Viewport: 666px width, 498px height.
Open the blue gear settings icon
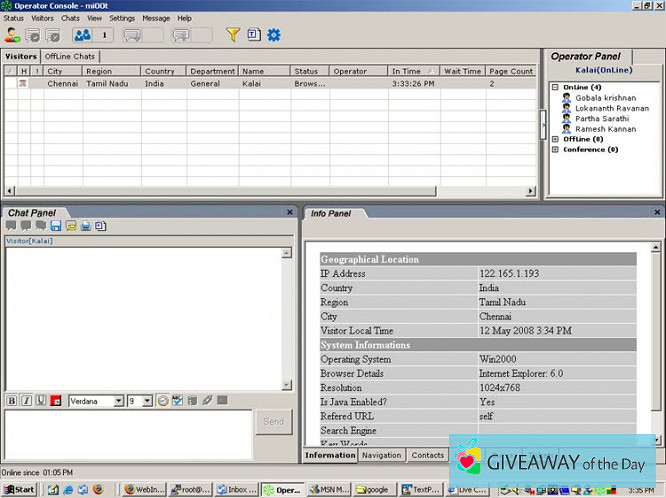273,35
